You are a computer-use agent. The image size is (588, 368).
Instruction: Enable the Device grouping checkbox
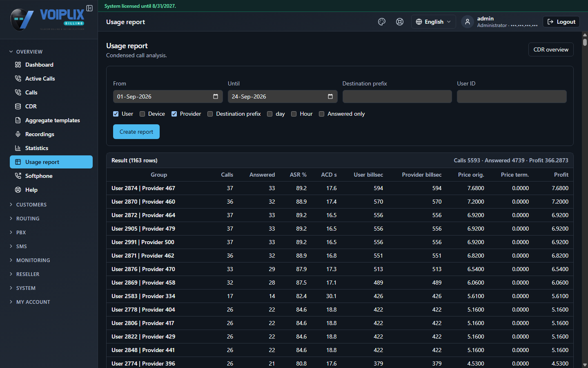click(143, 114)
